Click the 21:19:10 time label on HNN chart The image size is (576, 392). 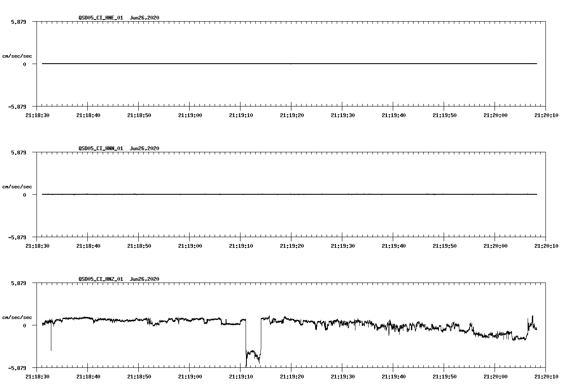241,246
